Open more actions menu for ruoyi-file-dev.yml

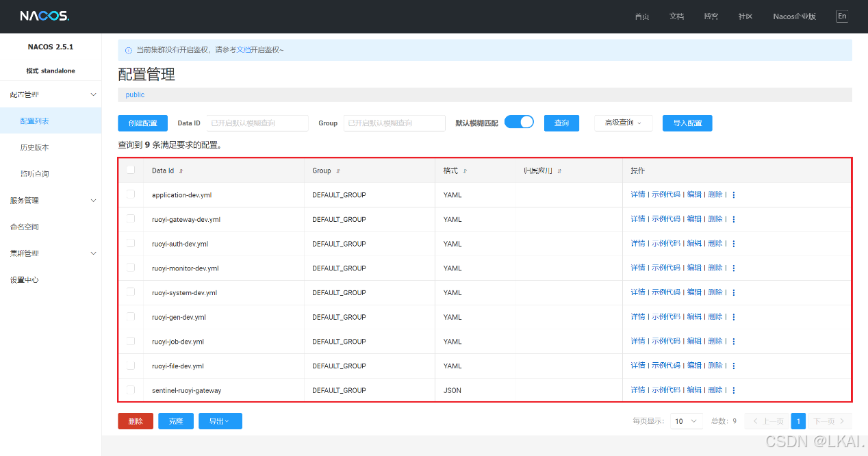pyautogui.click(x=734, y=366)
